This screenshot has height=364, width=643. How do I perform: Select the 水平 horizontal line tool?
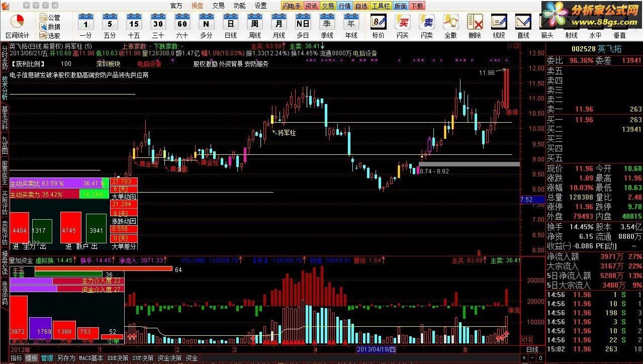coord(595,26)
